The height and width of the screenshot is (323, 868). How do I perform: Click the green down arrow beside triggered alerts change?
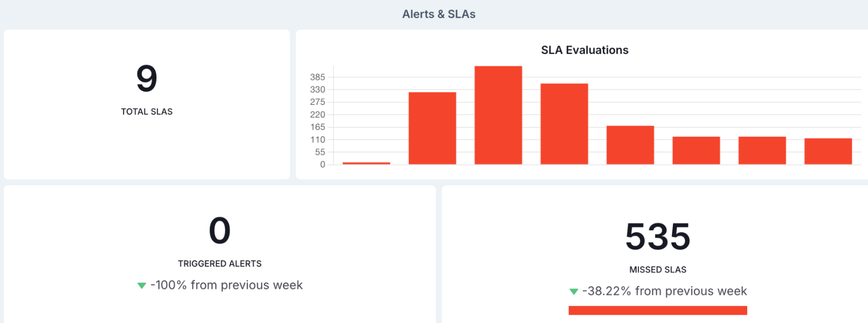[142, 285]
